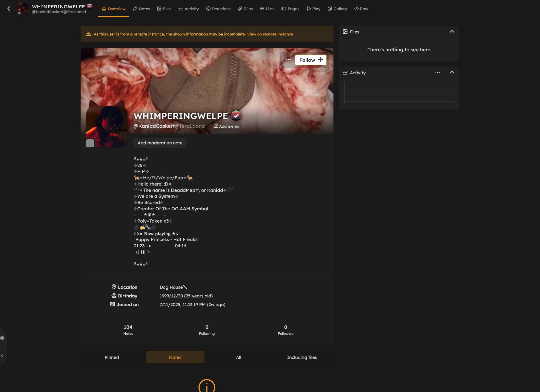The width and height of the screenshot is (540, 392).
Task: Select the All notes filter
Action: tap(239, 357)
